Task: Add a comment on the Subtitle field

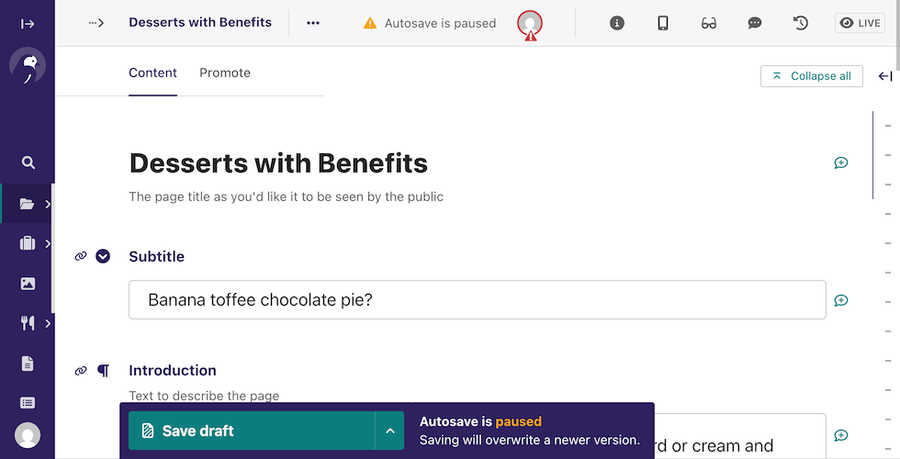Action: 841,300
